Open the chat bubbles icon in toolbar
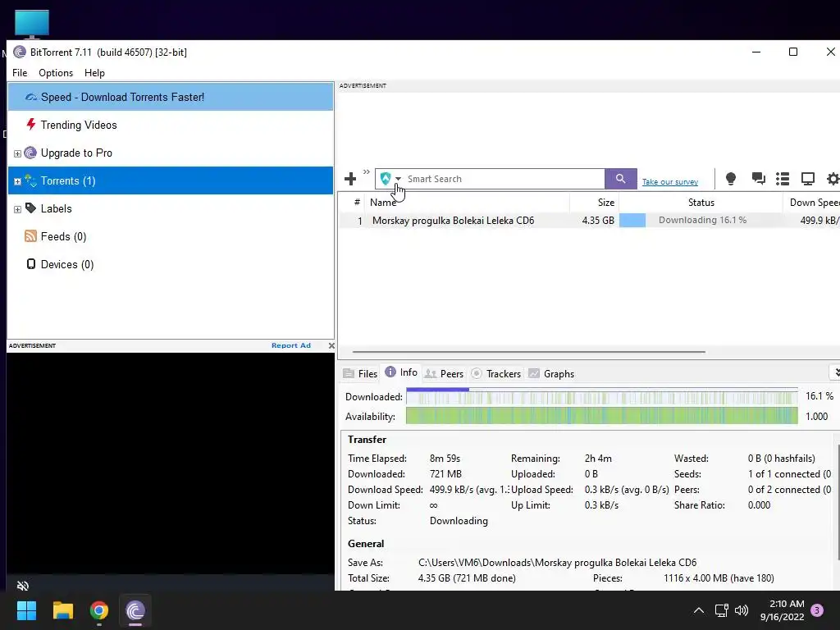Viewport: 840px width, 630px height. click(x=758, y=178)
